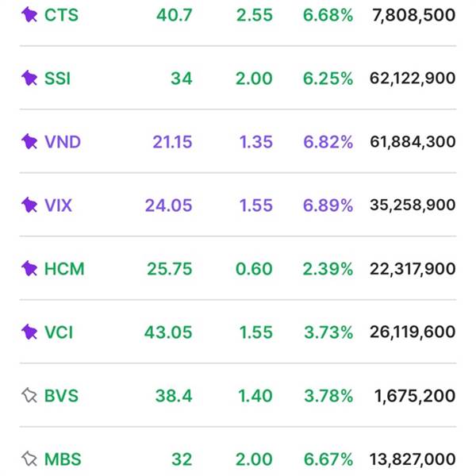
Task: Pin MBS using the outline star
Action: pos(29,459)
